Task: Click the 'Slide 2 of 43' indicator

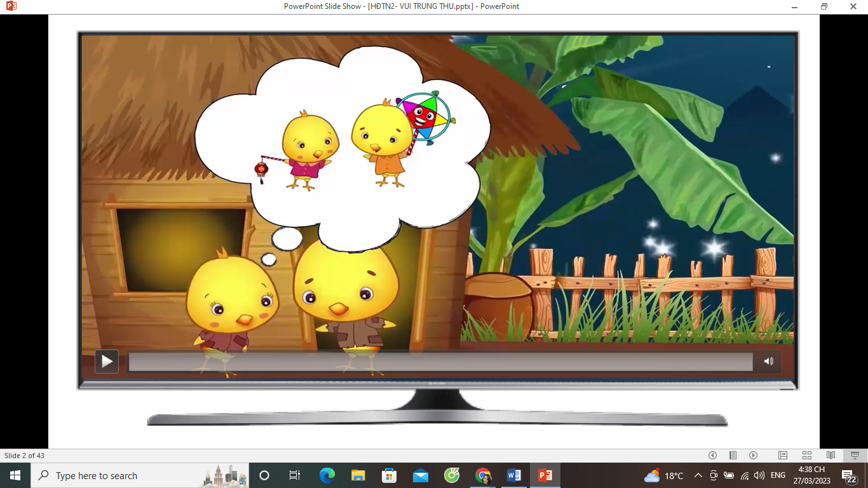Action: (x=24, y=456)
